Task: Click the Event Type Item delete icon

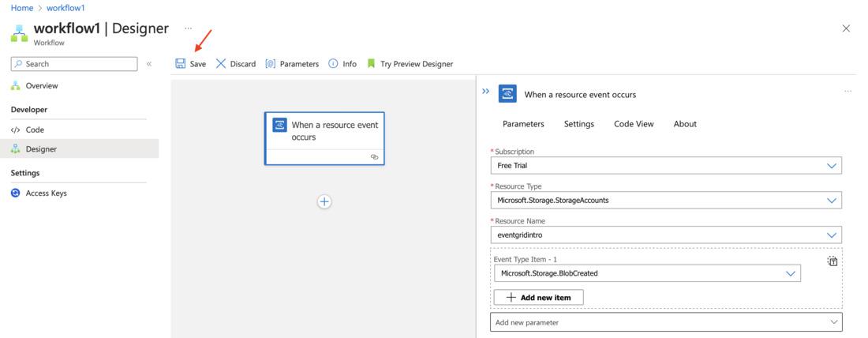Action: [x=832, y=261]
